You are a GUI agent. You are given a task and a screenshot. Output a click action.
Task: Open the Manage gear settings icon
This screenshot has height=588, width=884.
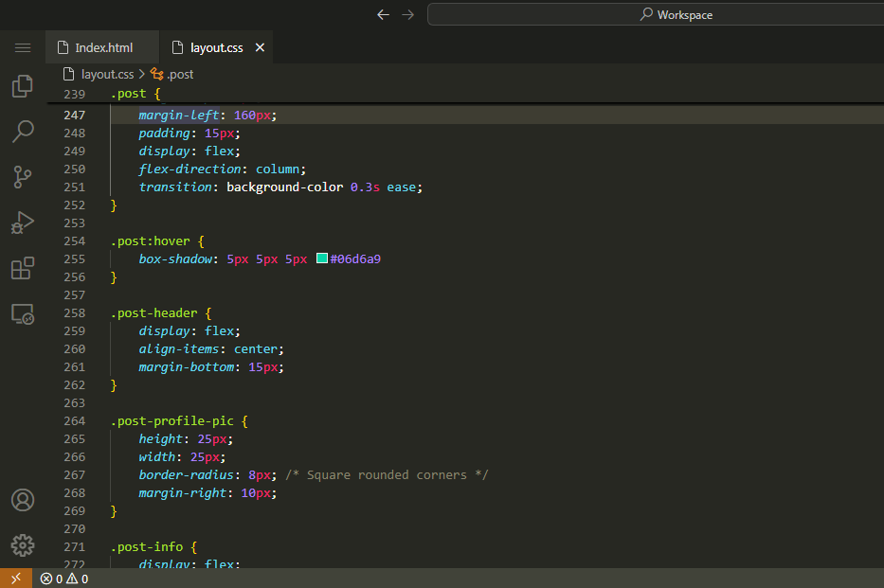(x=23, y=545)
